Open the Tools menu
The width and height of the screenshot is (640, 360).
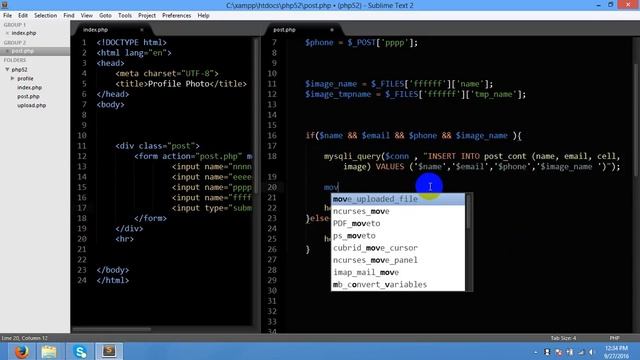click(x=124, y=16)
